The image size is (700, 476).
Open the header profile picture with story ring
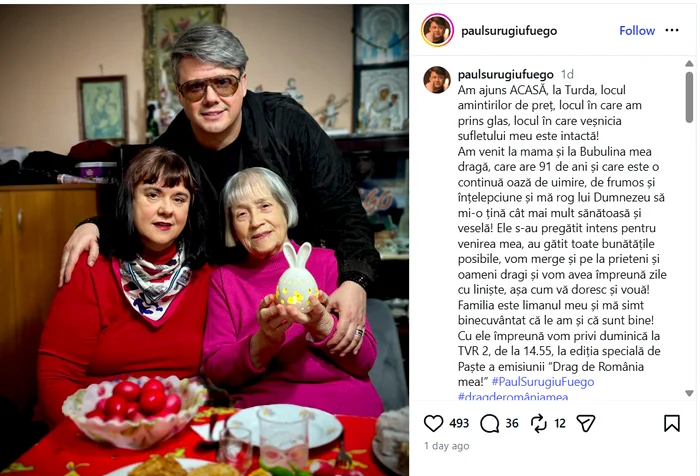(x=437, y=30)
